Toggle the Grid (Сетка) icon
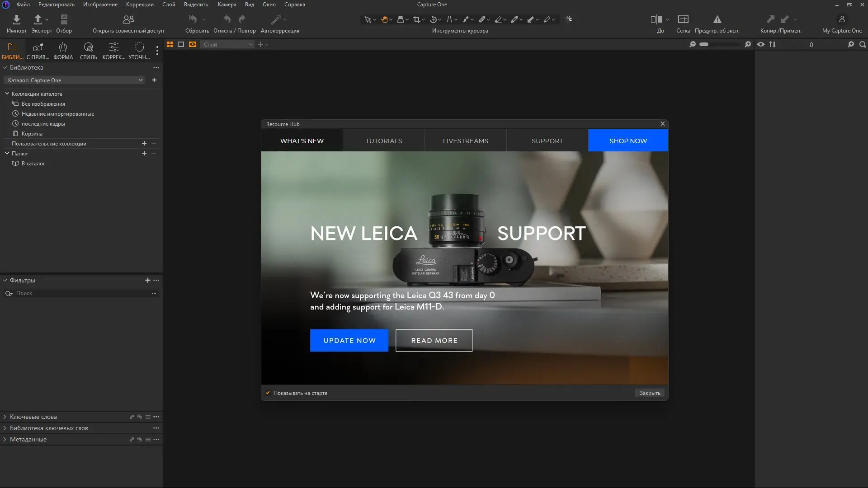The height and width of the screenshot is (488, 868). [683, 19]
